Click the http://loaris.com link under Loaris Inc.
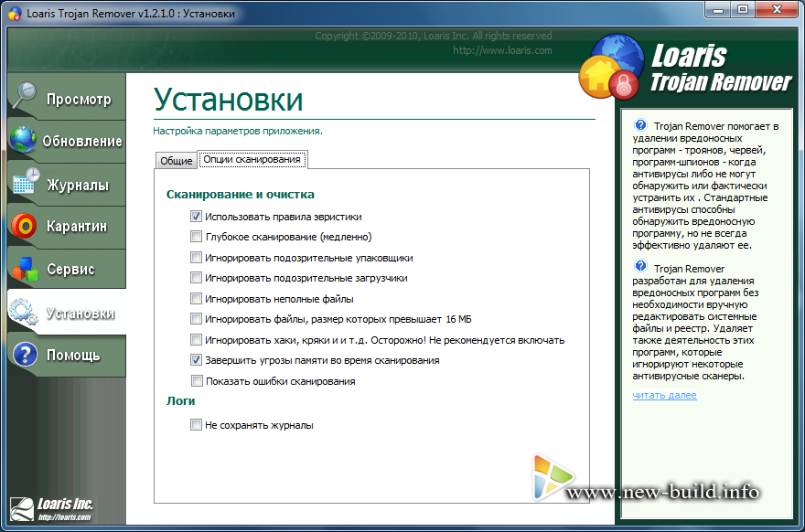Screen dimensions: 805x532 [64, 517]
